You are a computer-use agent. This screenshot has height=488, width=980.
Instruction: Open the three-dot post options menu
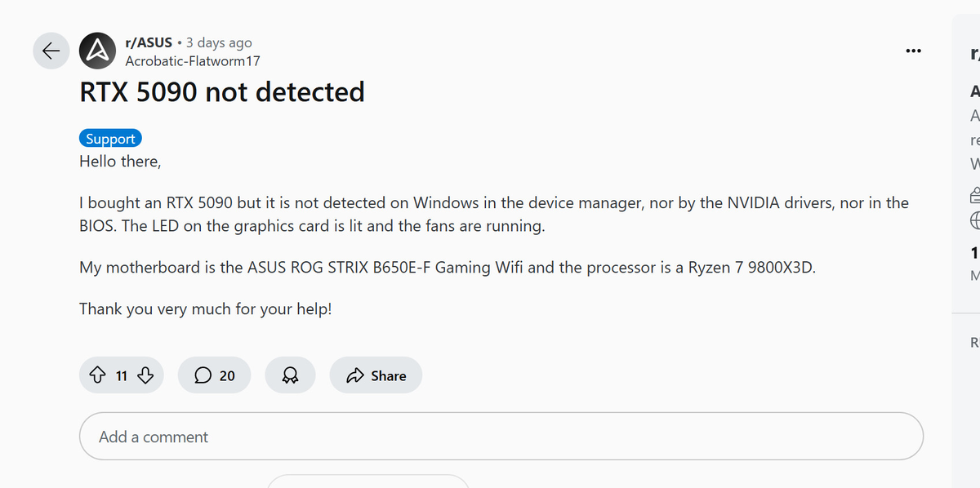tap(913, 51)
